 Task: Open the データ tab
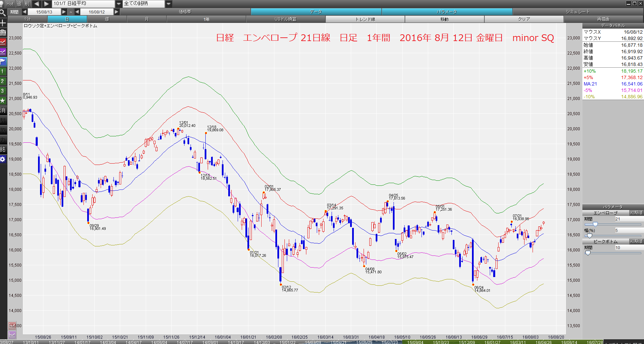tap(316, 12)
